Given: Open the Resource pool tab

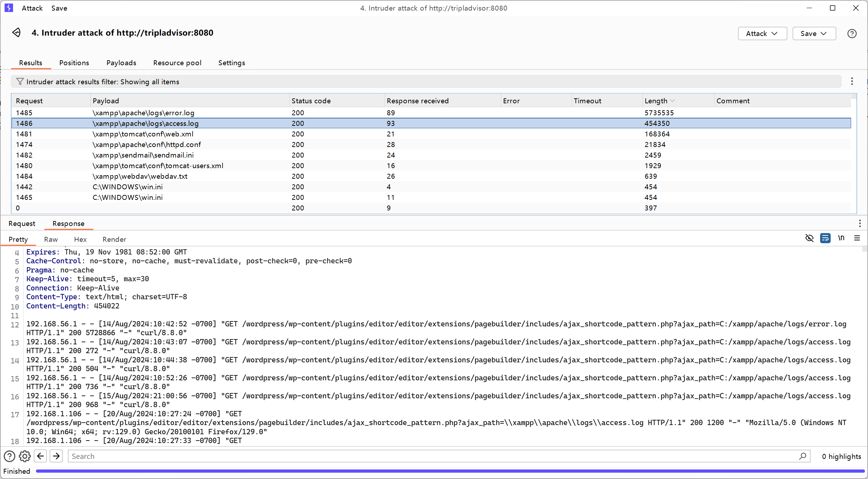Looking at the screenshot, I should (x=177, y=63).
